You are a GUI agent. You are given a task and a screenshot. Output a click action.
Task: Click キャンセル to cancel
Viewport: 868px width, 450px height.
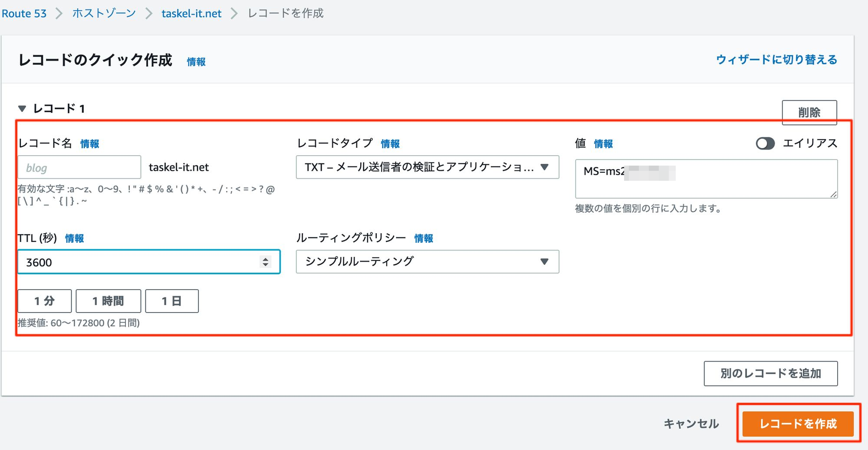click(691, 424)
